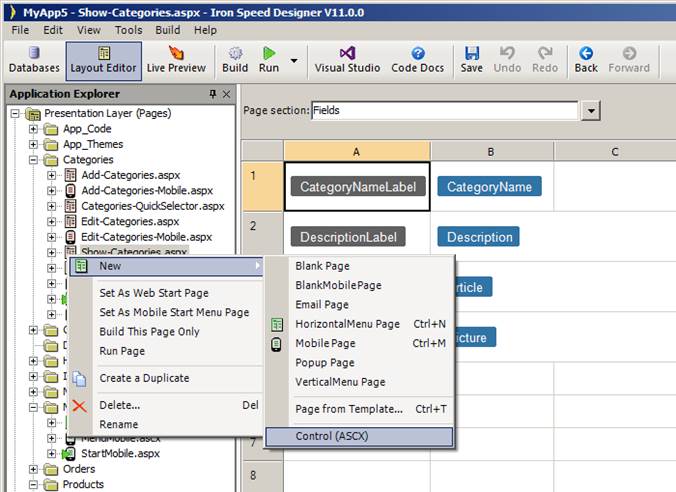Image resolution: width=676 pixels, height=492 pixels.
Task: Click the red X Delete icon
Action: pyautogui.click(x=79, y=406)
